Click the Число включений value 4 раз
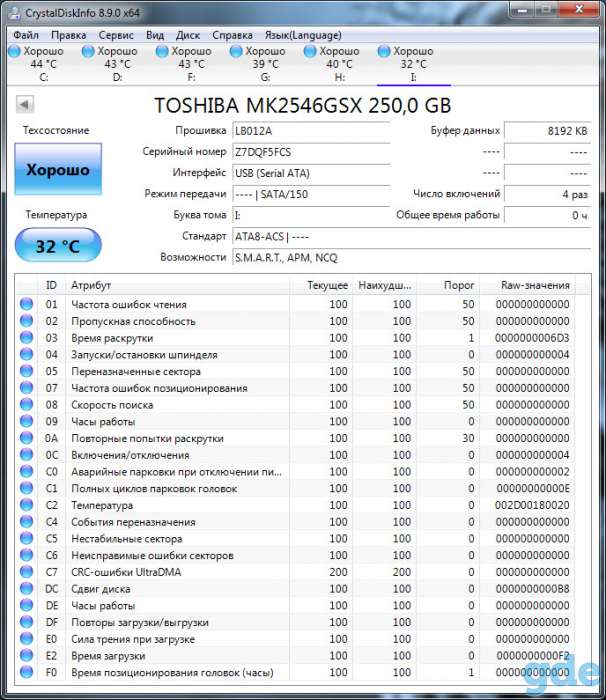The image size is (606, 700). click(547, 194)
